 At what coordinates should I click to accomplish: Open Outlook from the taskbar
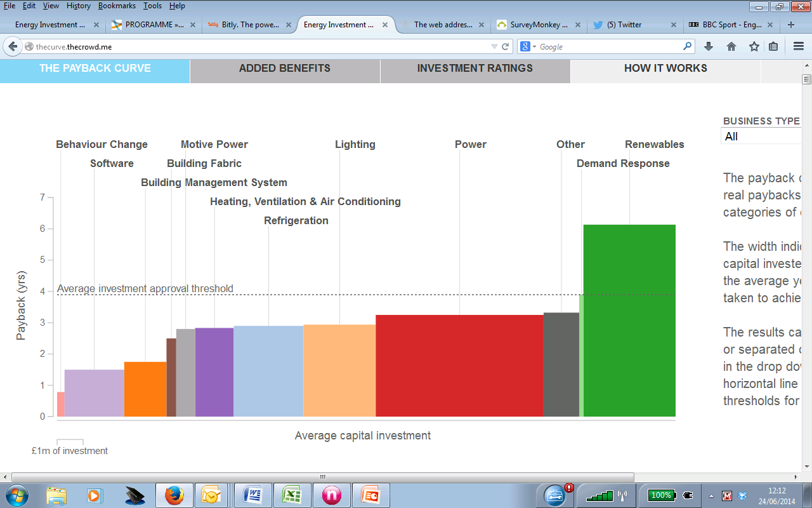click(x=211, y=495)
